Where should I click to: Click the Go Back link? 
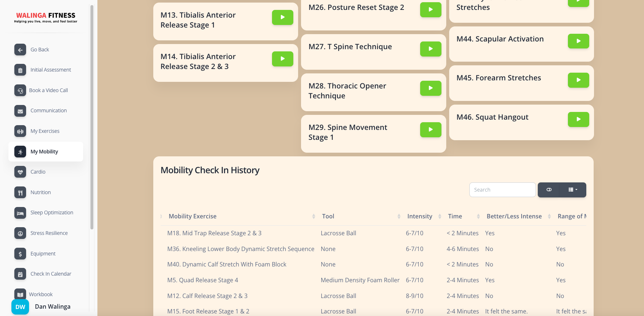40,50
